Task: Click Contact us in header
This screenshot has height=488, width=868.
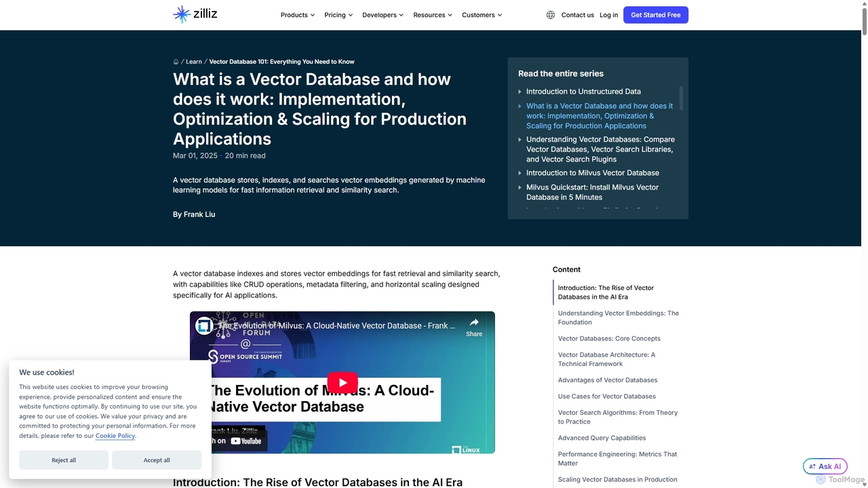Action: point(578,15)
